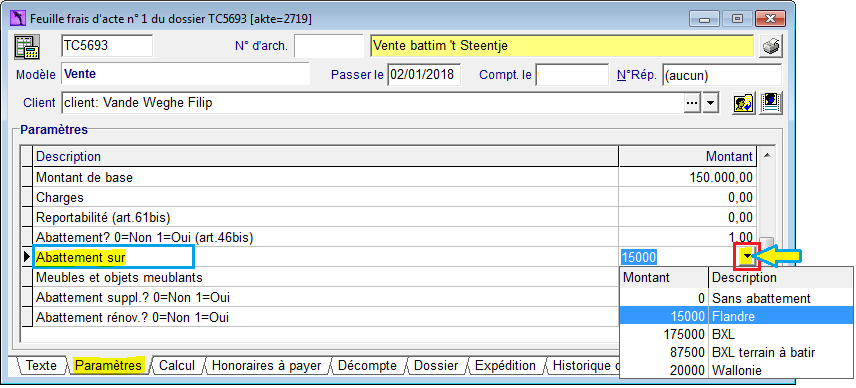Close the Feuille frais d'acte window
This screenshot has height=388, width=856.
(769, 20)
